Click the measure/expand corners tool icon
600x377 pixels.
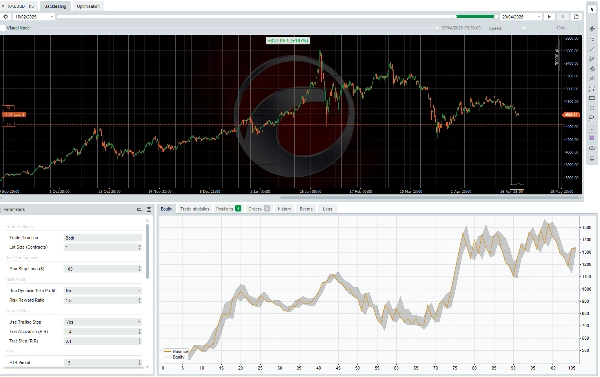[x=592, y=88]
